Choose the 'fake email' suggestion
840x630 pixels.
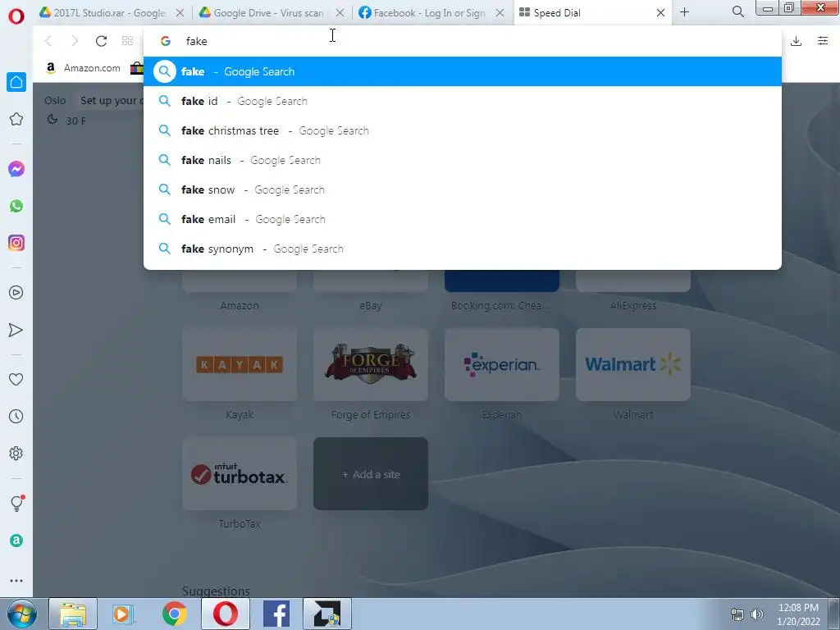463,219
